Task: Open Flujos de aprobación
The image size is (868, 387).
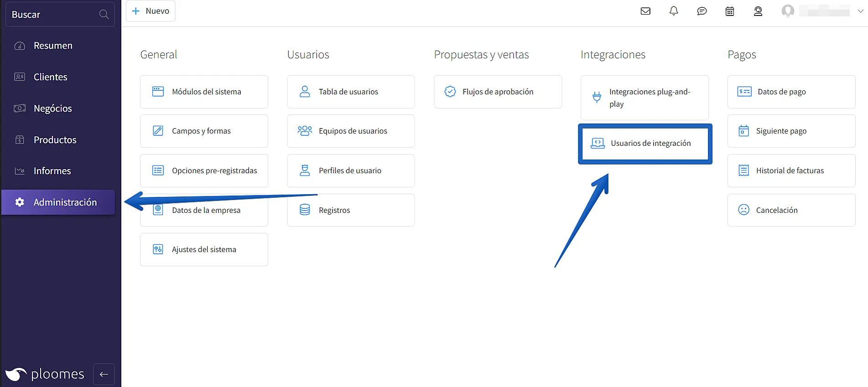Action: point(498,92)
